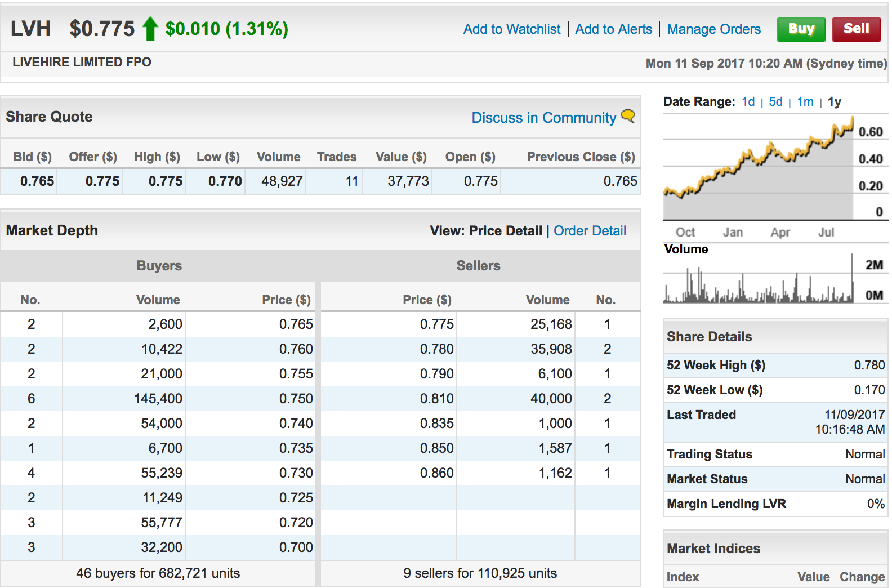Image resolution: width=892 pixels, height=588 pixels.
Task: Click buyer volume 6,700
Action: (165, 448)
